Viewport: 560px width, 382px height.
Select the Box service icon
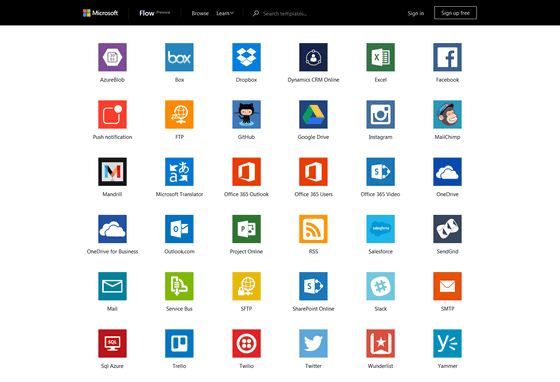179,57
